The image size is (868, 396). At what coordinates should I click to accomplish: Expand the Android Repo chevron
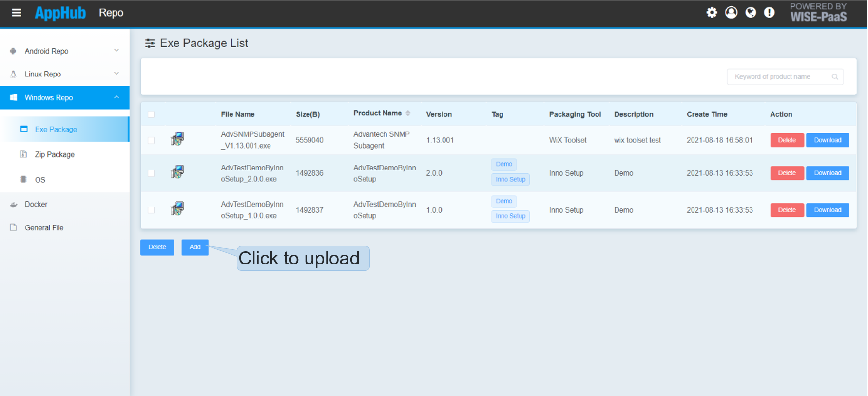point(116,50)
